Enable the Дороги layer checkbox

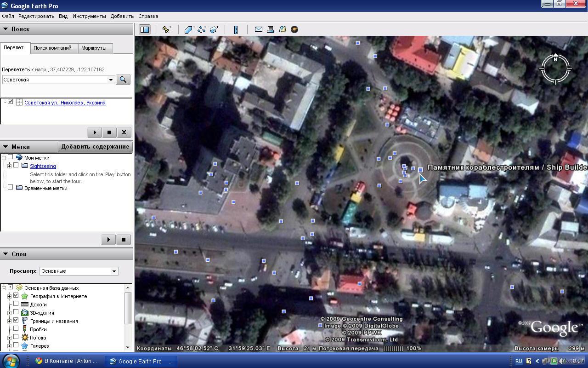[x=16, y=304]
